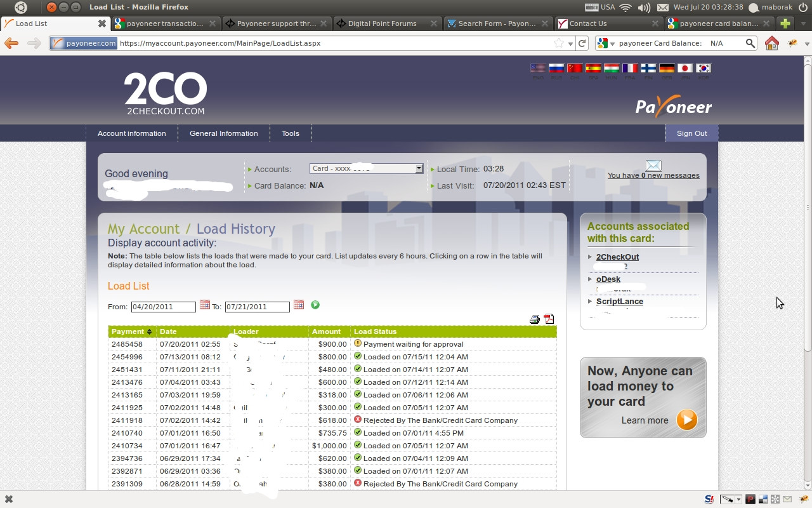Print the load list with printer icon
Viewport: 812px width, 508px height.
click(x=535, y=319)
